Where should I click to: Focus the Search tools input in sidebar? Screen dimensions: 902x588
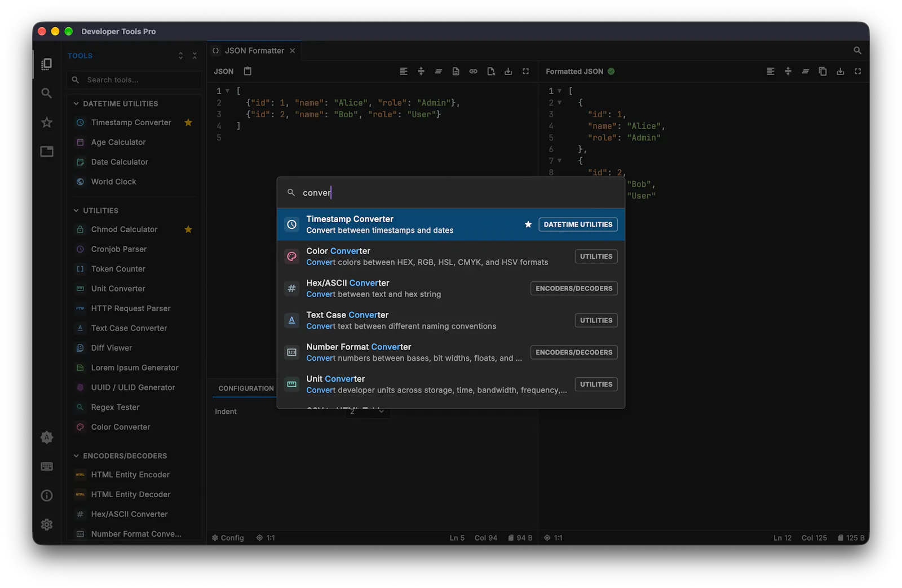[134, 80]
